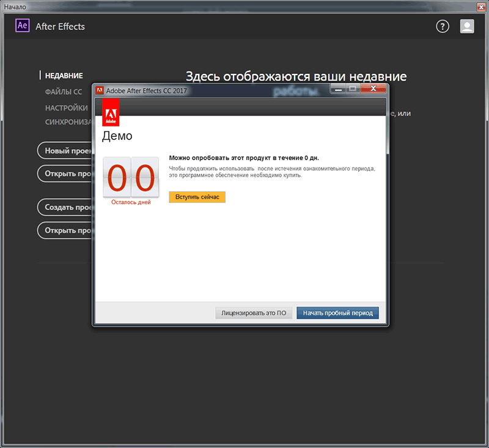The image size is (489, 448).
Task: Maximize the Adobe After Effects CC 2017 dialog
Action: (353, 89)
